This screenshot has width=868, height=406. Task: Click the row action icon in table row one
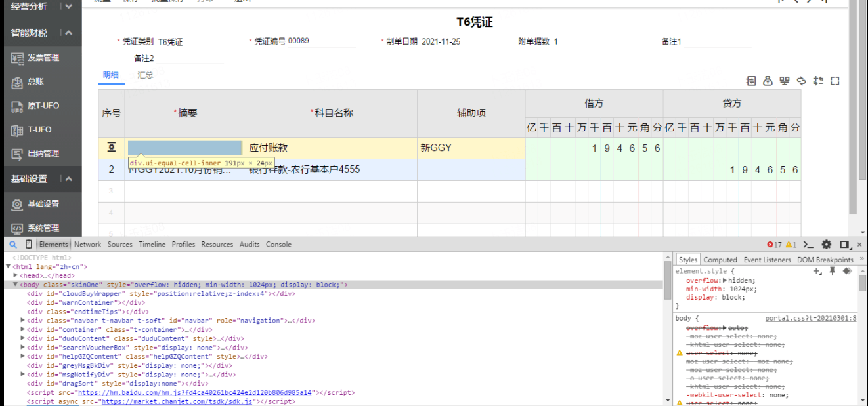click(x=112, y=148)
